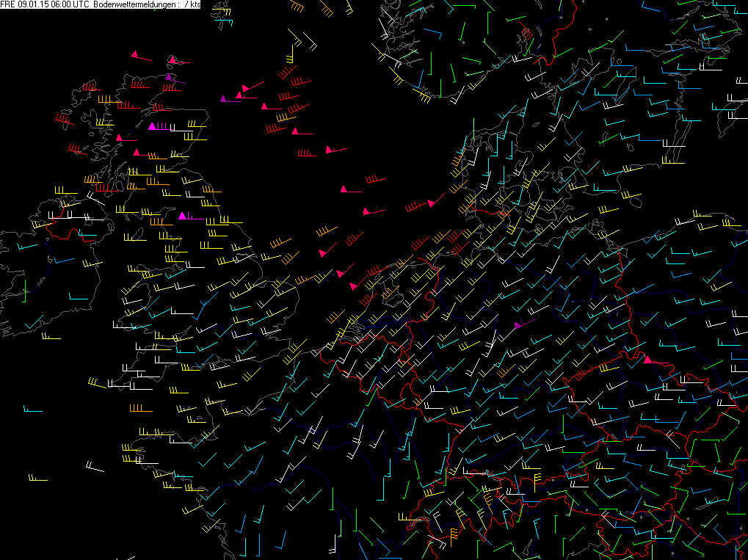
Task: Select orange four-barb symbol south of Cornwall
Action: tap(141, 409)
